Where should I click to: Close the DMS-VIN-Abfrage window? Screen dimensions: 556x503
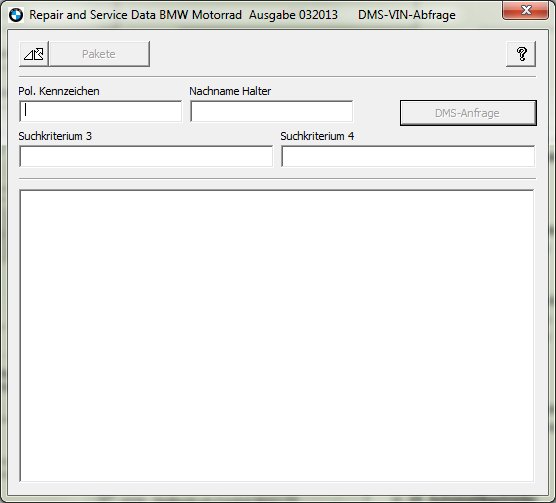[526, 10]
